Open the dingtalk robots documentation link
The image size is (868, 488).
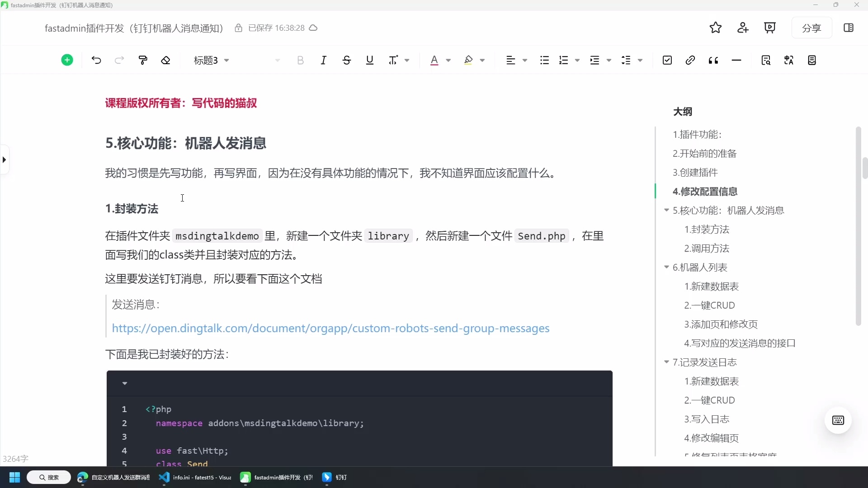click(331, 328)
